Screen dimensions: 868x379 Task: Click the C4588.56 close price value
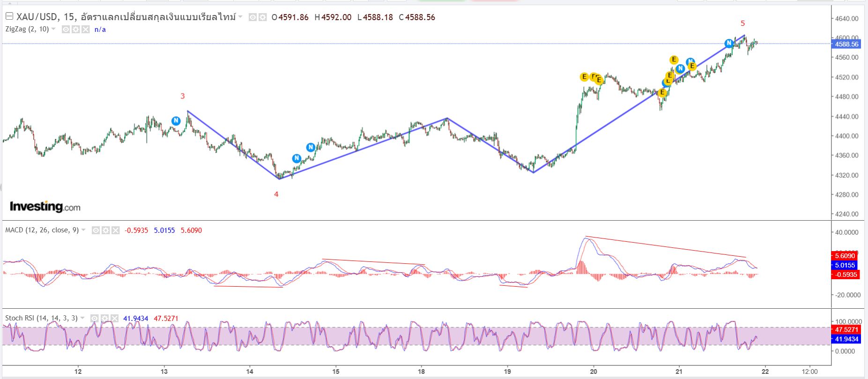point(417,17)
